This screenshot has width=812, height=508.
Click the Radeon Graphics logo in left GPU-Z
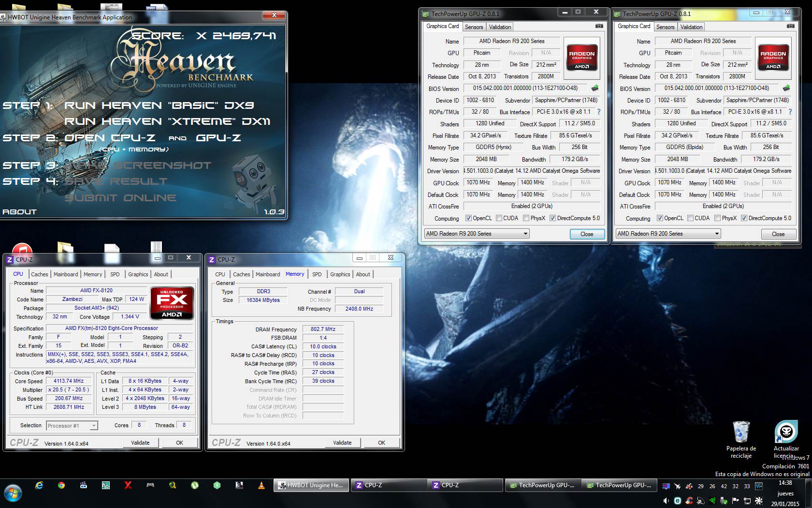coord(581,58)
